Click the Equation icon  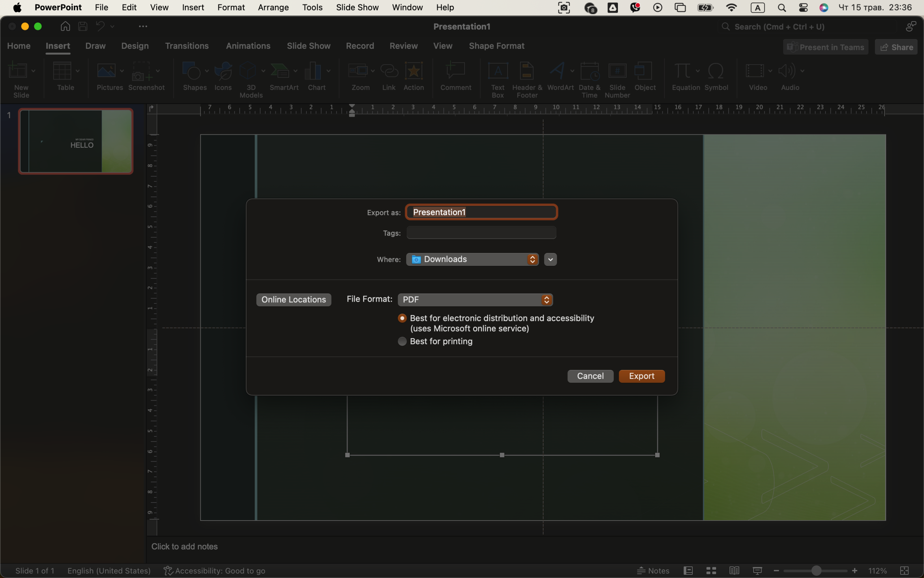(x=682, y=71)
